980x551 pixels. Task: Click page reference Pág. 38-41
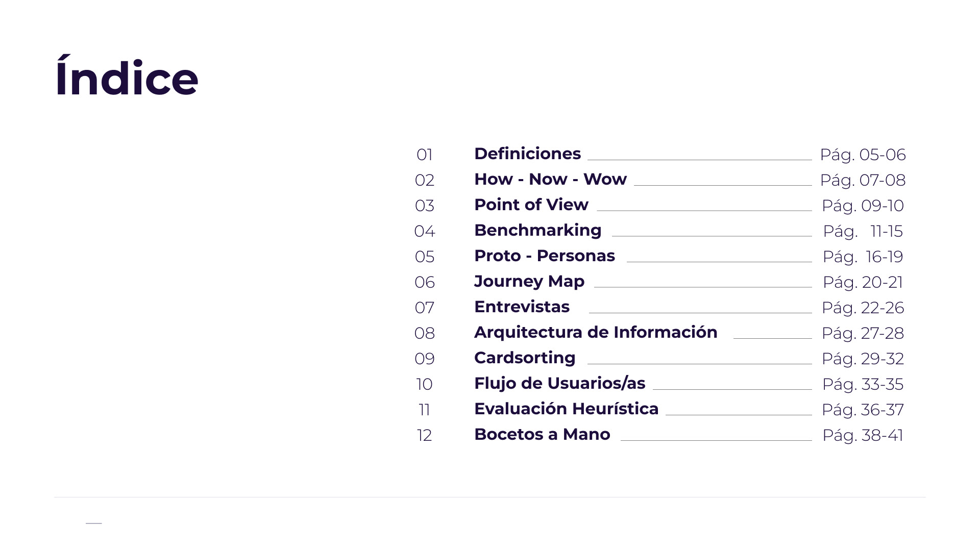(863, 435)
